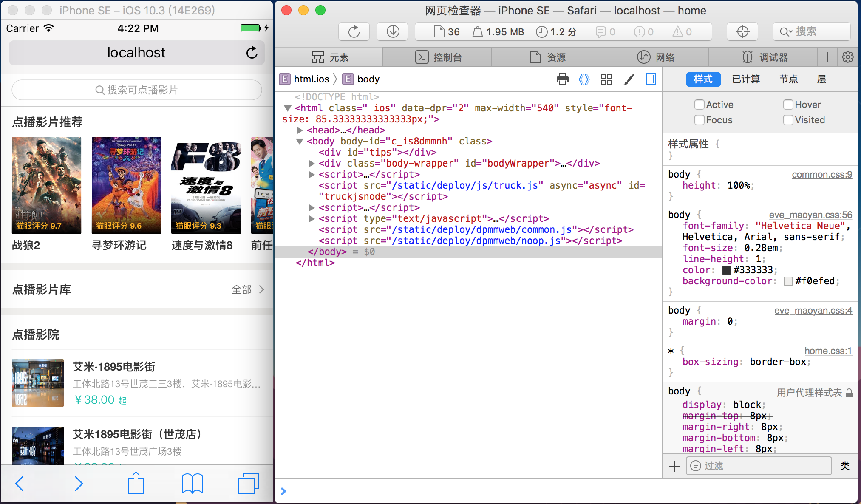The height and width of the screenshot is (504, 861).
Task: Expand the bodyWrapper div node
Action: pyautogui.click(x=312, y=163)
